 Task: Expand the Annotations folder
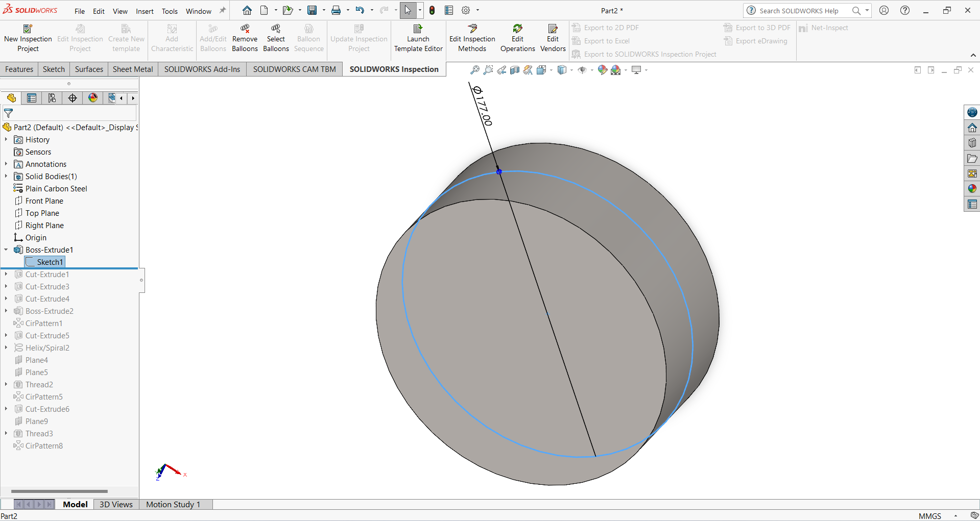click(x=6, y=164)
